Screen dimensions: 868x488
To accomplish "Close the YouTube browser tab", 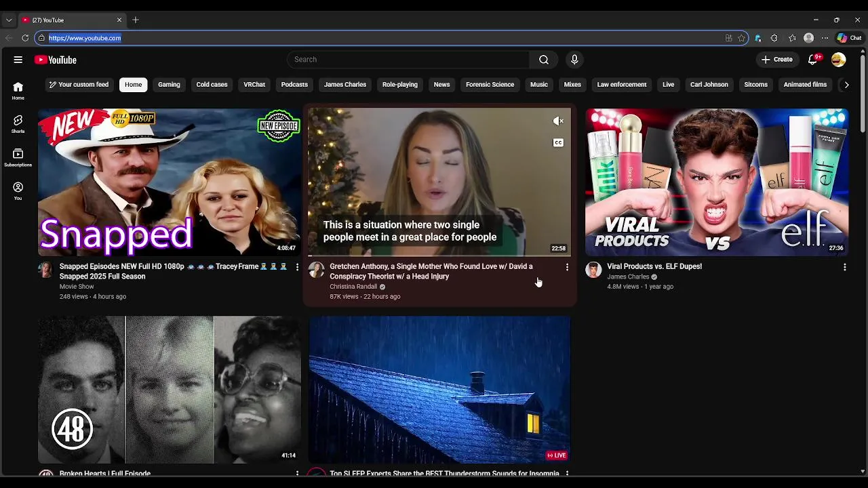I will coord(119,20).
